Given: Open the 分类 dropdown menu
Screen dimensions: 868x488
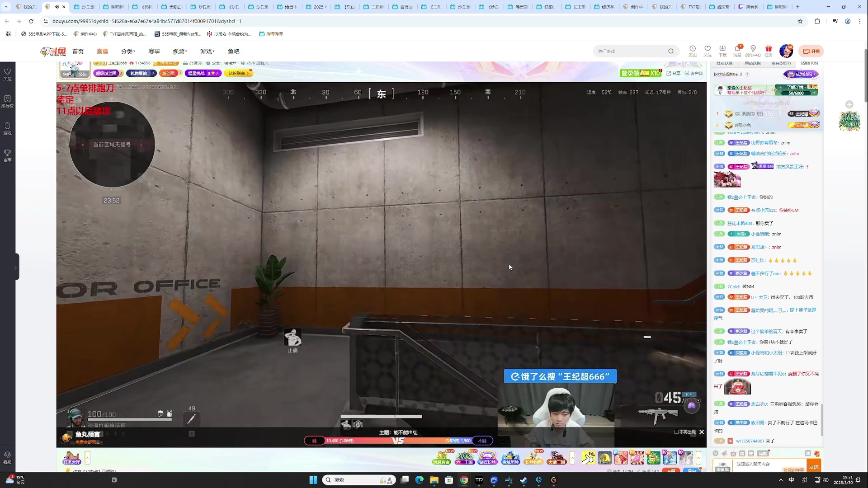Looking at the screenshot, I should [x=128, y=52].
